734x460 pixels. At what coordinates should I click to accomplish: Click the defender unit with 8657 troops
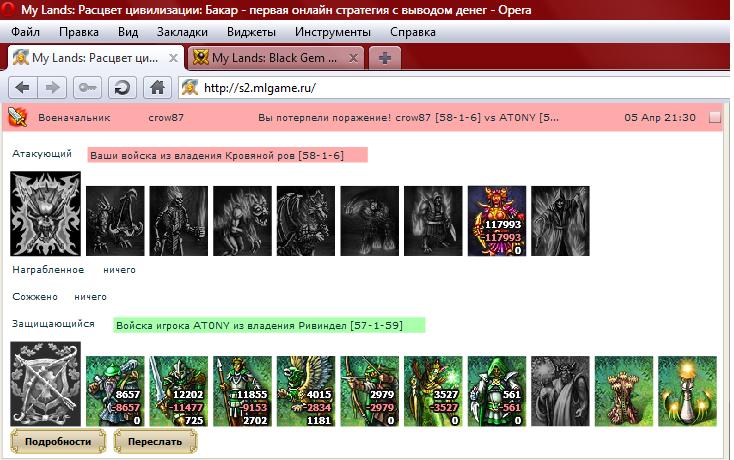[x=115, y=391]
